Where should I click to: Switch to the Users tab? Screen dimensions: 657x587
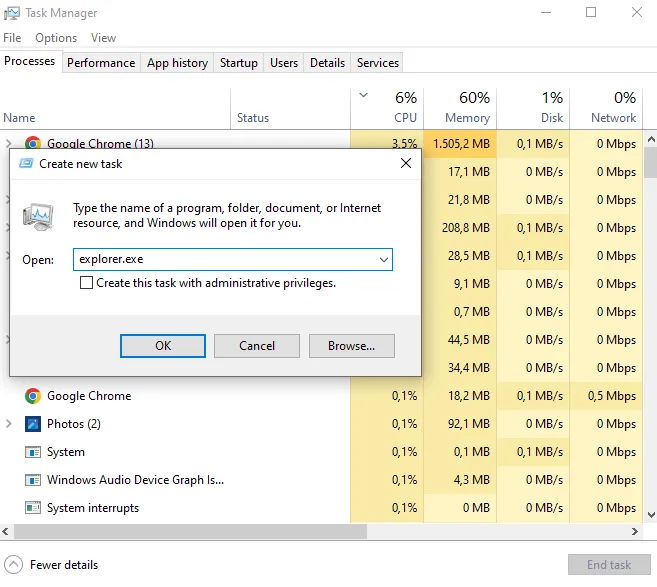284,63
